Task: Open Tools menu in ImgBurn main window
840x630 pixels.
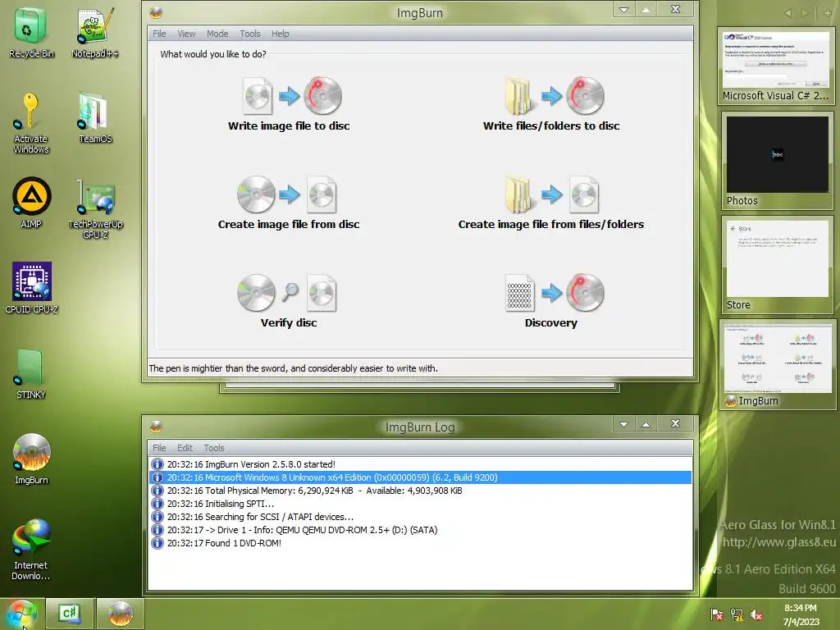Action: [249, 34]
